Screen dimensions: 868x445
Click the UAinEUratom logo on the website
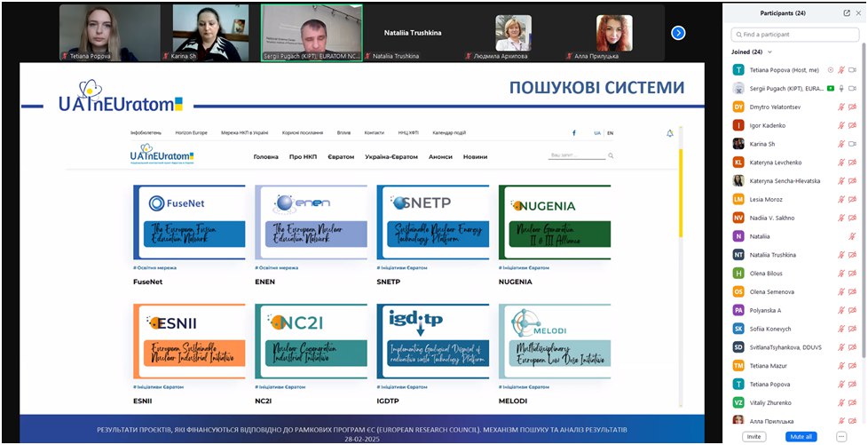tap(162, 155)
